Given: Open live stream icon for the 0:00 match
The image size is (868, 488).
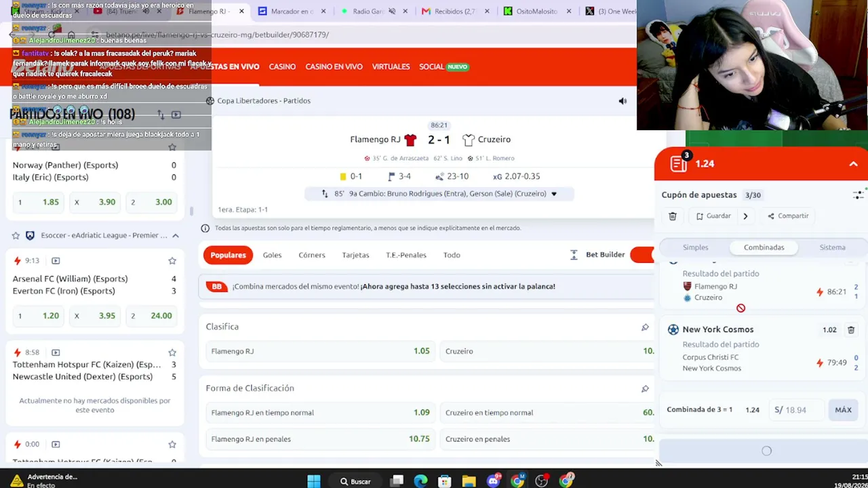Looking at the screenshot, I should tap(56, 445).
